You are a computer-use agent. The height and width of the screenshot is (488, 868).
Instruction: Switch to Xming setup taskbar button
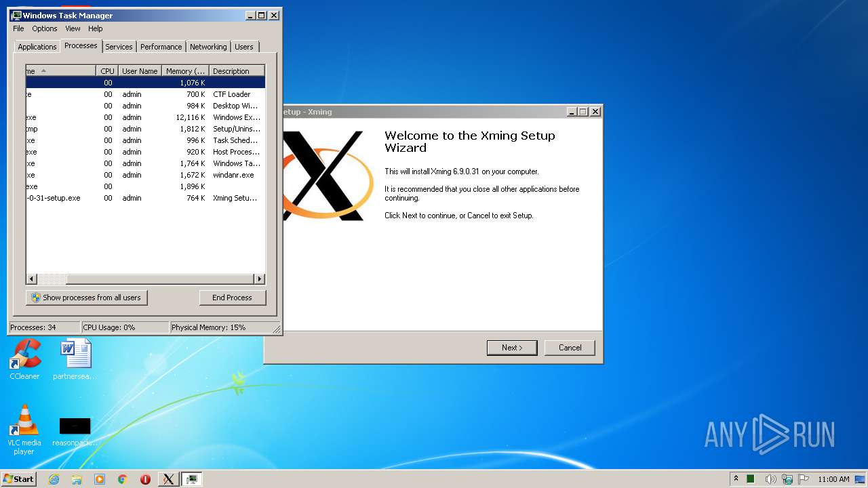pyautogui.click(x=168, y=479)
